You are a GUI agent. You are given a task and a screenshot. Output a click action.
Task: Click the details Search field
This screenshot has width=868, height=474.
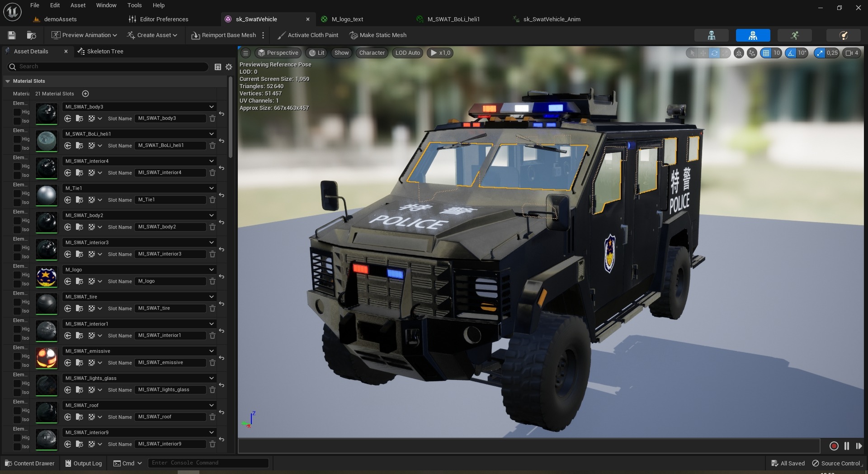(x=108, y=66)
